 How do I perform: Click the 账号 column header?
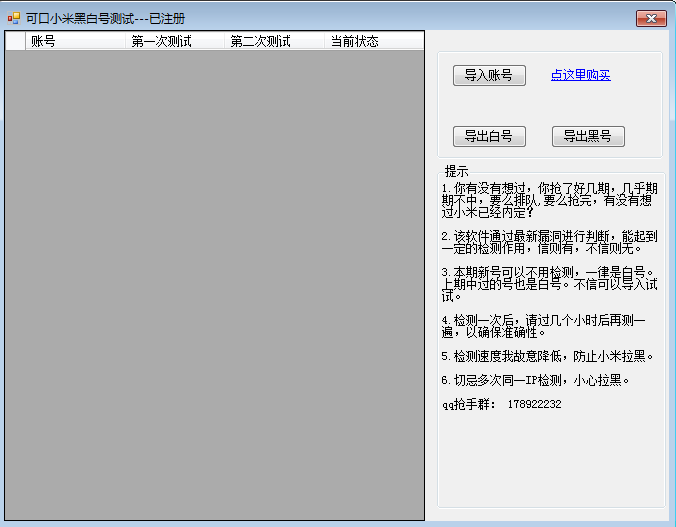coord(75,41)
